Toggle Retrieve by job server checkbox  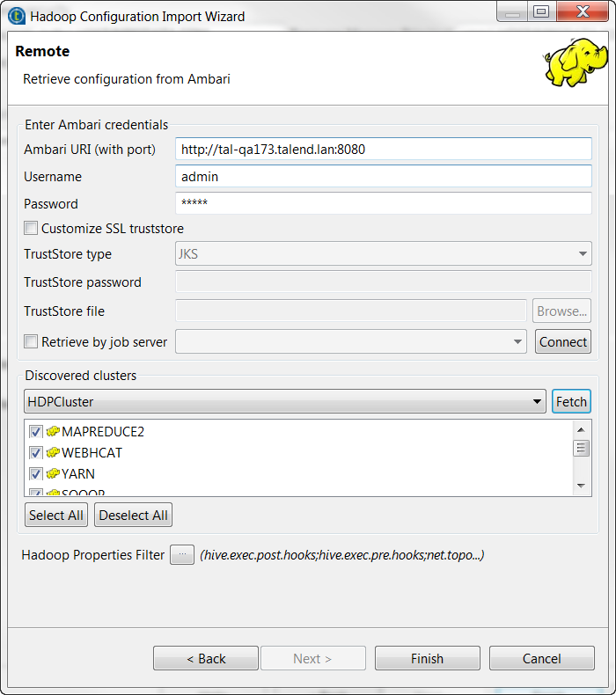point(31,341)
